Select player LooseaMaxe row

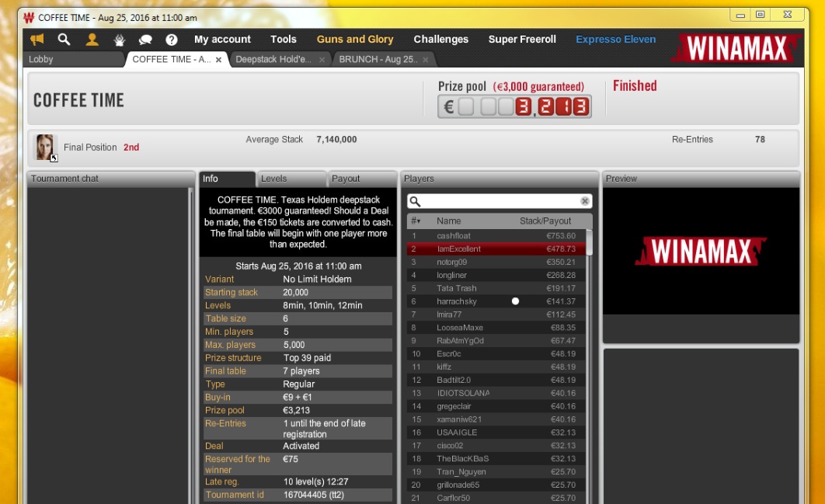point(496,328)
